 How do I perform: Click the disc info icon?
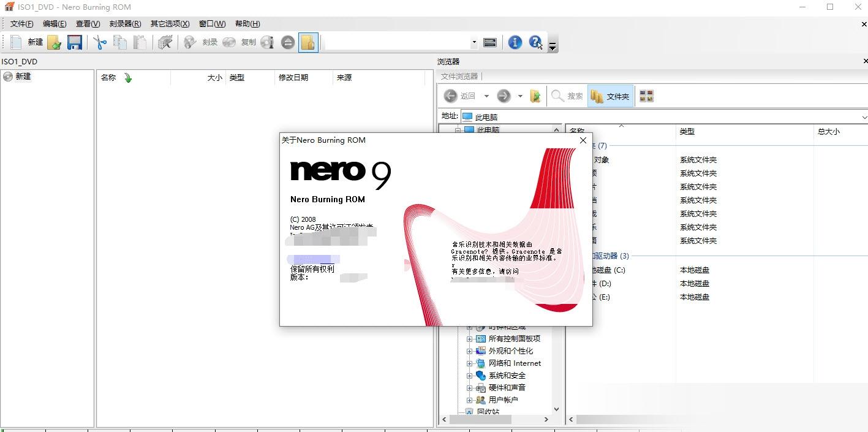[x=267, y=42]
